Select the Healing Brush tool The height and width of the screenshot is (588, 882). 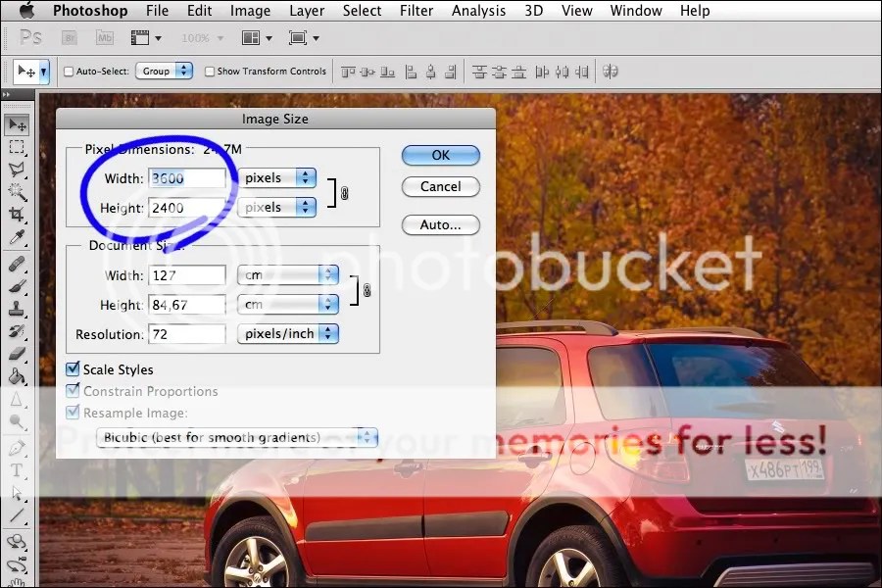(17, 264)
